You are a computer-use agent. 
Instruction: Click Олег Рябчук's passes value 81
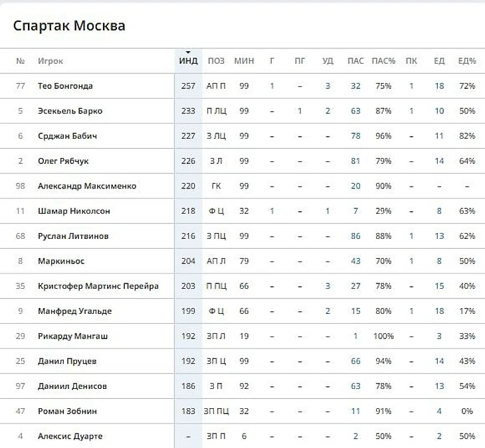coord(355,161)
